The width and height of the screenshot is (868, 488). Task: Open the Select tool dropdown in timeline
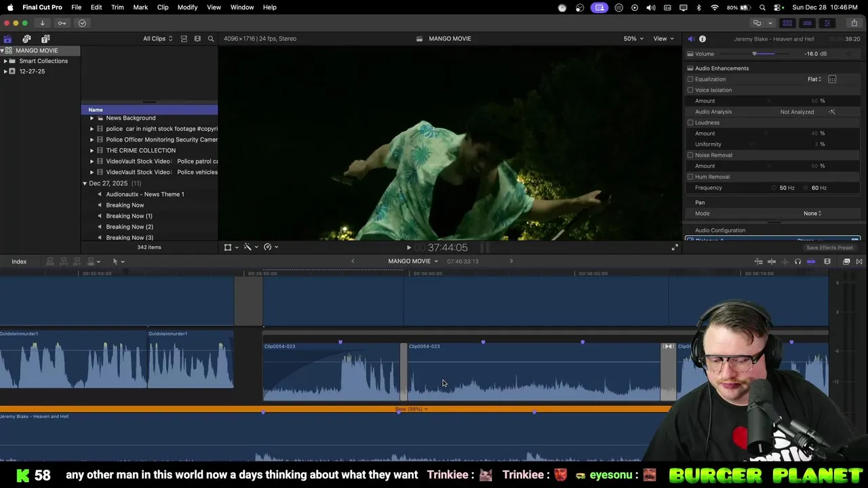[118, 262]
